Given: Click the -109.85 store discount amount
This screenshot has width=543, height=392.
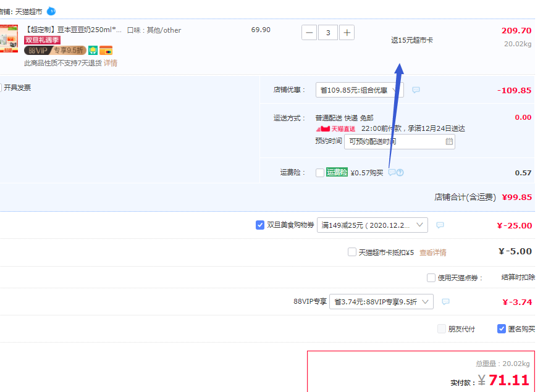Looking at the screenshot, I should tap(514, 91).
